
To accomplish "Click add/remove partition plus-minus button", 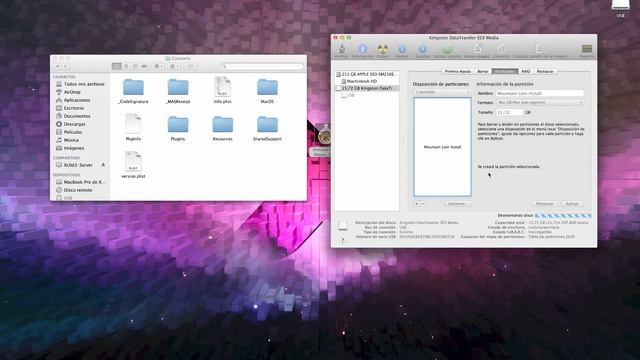I will (x=420, y=203).
